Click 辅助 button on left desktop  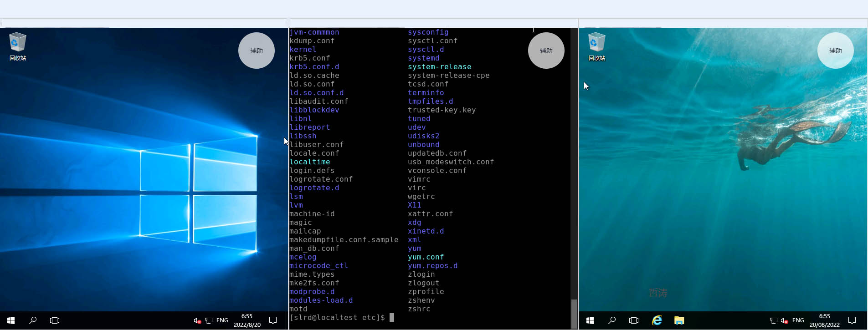(x=257, y=51)
